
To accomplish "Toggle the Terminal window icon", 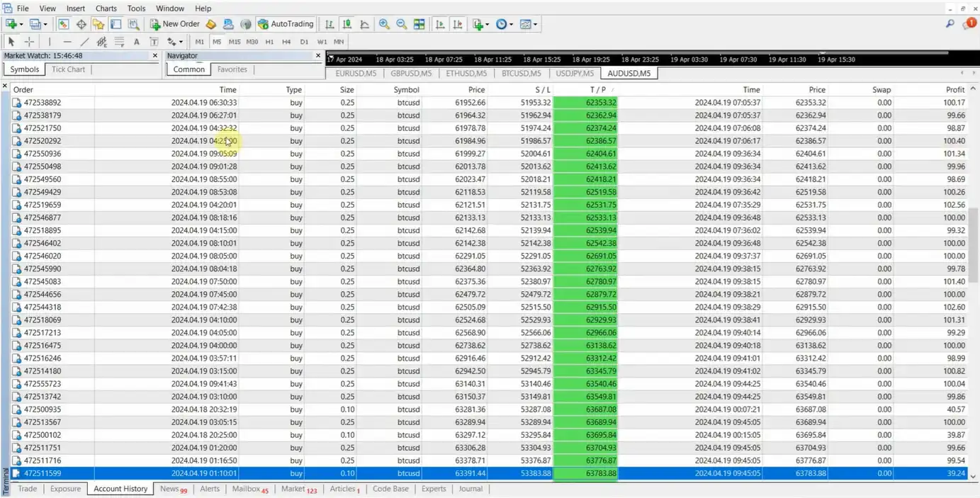I will (x=116, y=24).
